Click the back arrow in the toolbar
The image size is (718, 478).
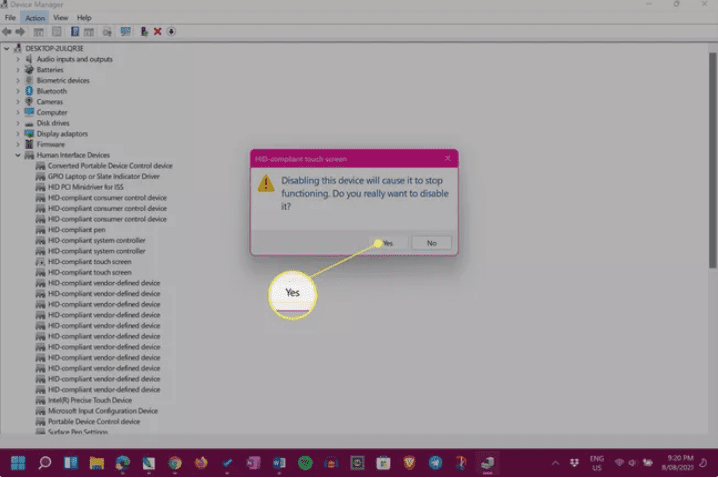8,32
